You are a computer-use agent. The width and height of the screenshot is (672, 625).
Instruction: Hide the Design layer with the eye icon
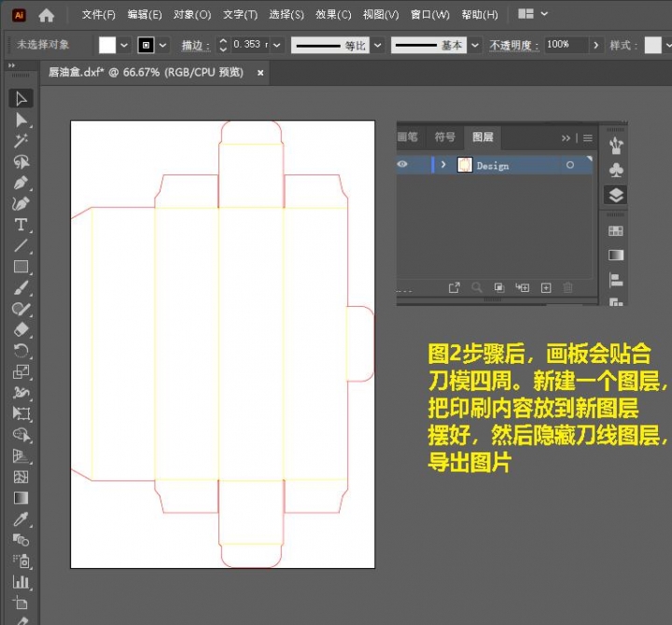click(402, 165)
